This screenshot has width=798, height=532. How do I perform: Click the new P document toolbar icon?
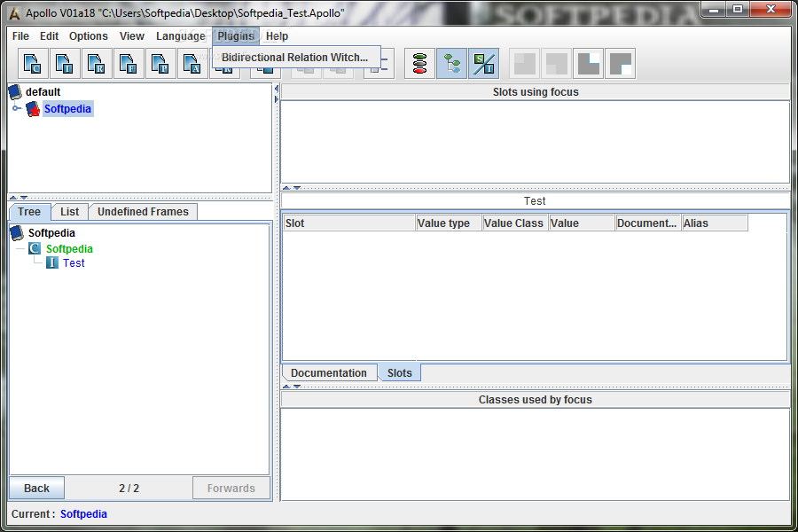160,64
